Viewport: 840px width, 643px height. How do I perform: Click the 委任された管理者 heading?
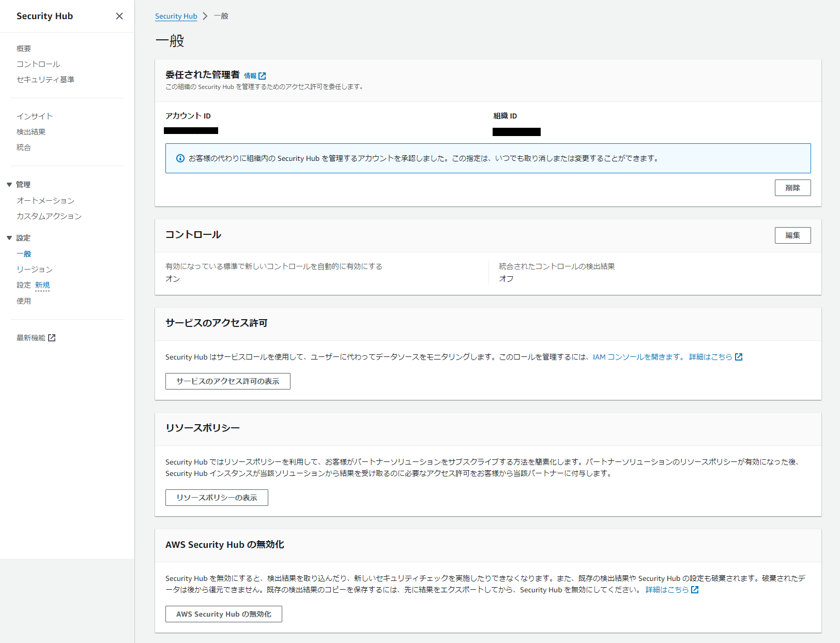(203, 75)
